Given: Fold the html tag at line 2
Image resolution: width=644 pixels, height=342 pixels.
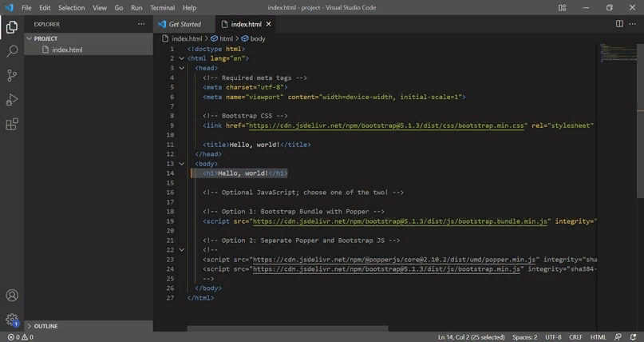Looking at the screenshot, I should tap(181, 58).
